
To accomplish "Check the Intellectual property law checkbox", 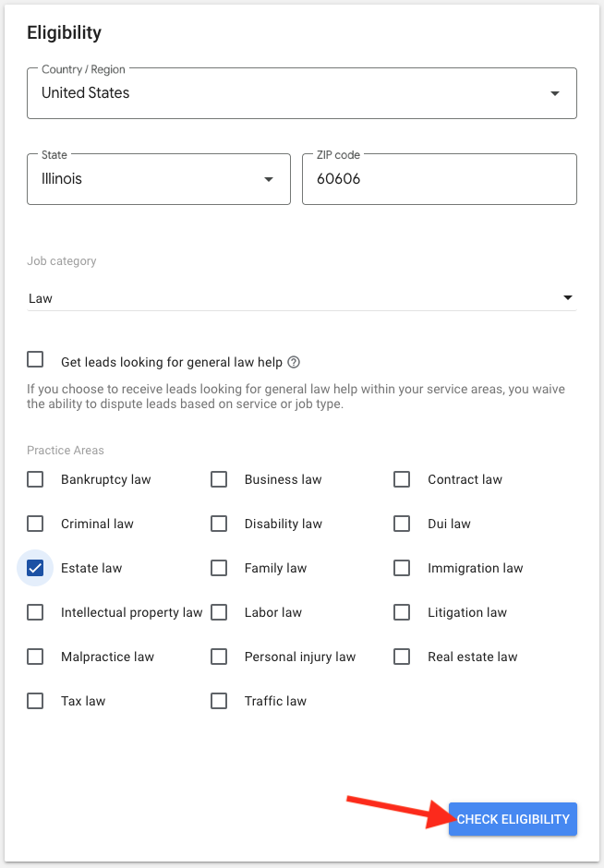I will (35, 612).
